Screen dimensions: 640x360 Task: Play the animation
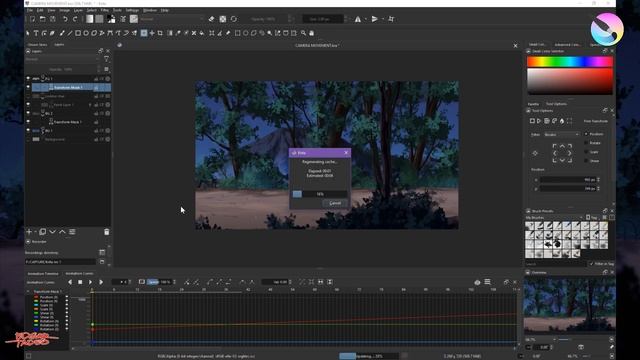[x=90, y=282]
